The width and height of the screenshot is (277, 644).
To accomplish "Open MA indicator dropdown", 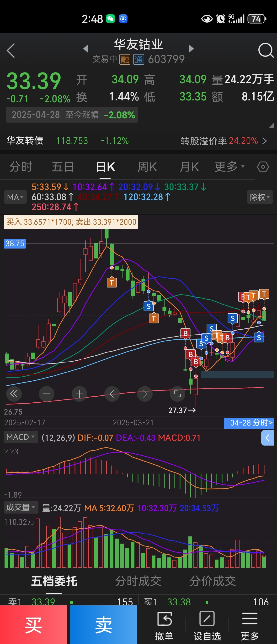I will 15,197.
